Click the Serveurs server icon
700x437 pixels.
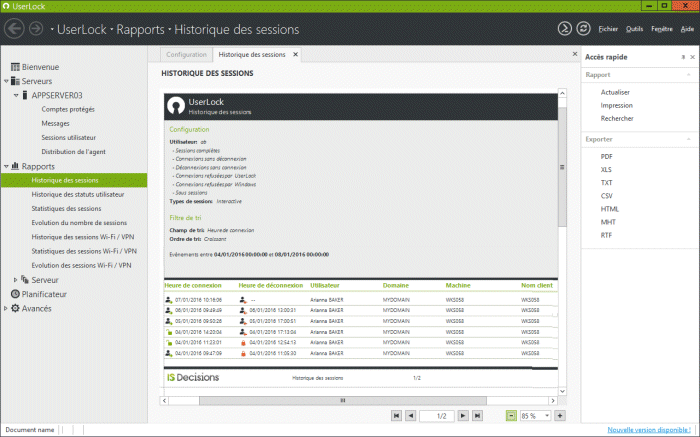tap(15, 81)
